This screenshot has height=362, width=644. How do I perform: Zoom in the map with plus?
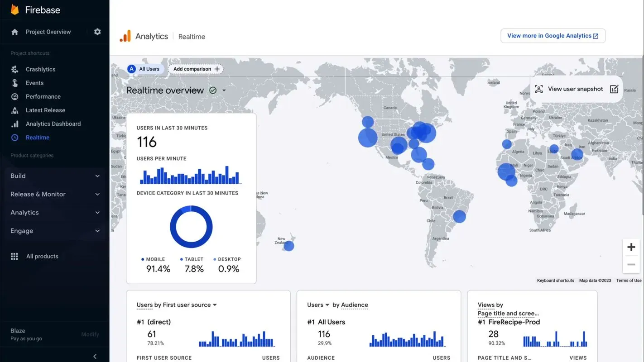coord(631,247)
